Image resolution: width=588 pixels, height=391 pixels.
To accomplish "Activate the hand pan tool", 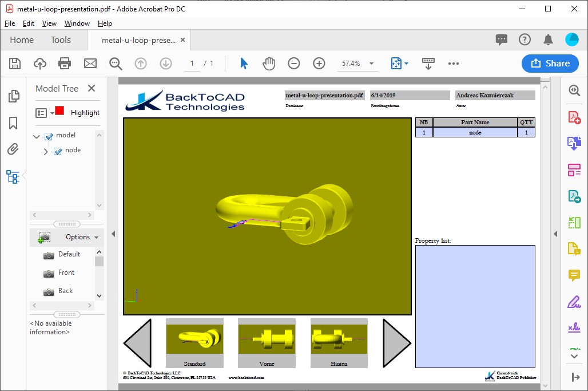I will point(268,64).
